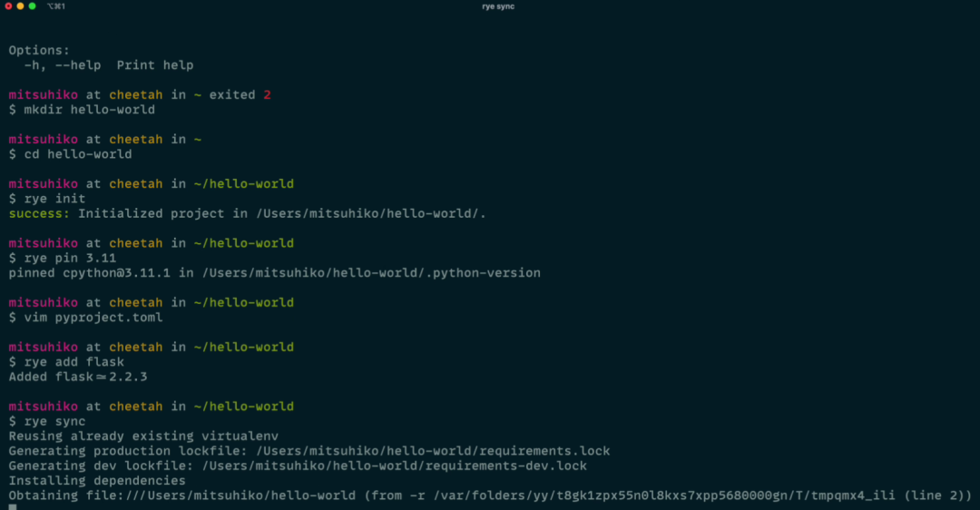Click the 'Added flask~=2.2.3' output line

(77, 377)
